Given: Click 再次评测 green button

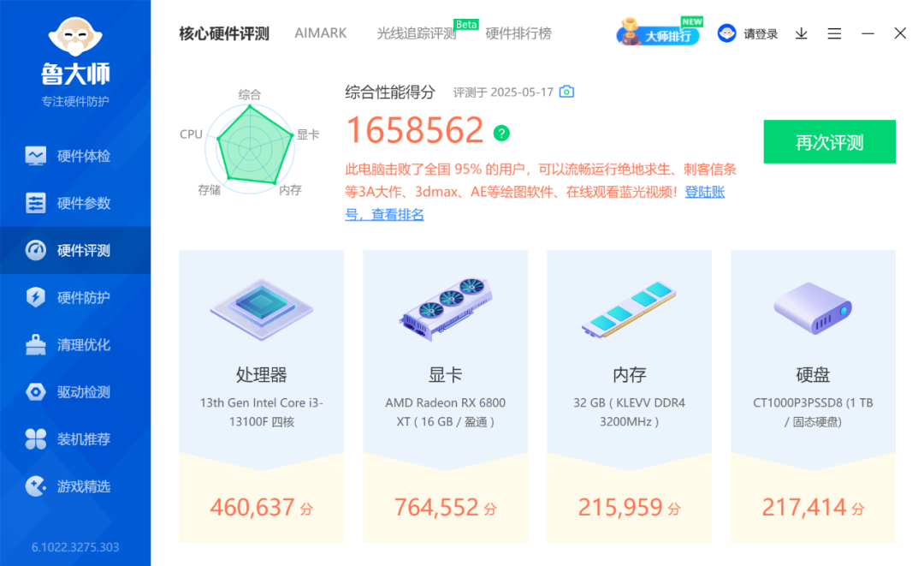Looking at the screenshot, I should (830, 141).
